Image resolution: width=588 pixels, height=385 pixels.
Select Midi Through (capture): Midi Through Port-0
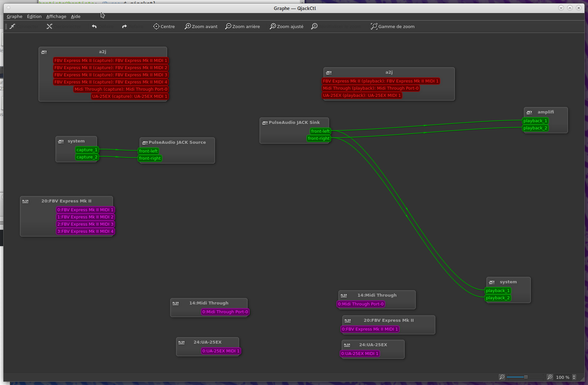click(x=121, y=89)
